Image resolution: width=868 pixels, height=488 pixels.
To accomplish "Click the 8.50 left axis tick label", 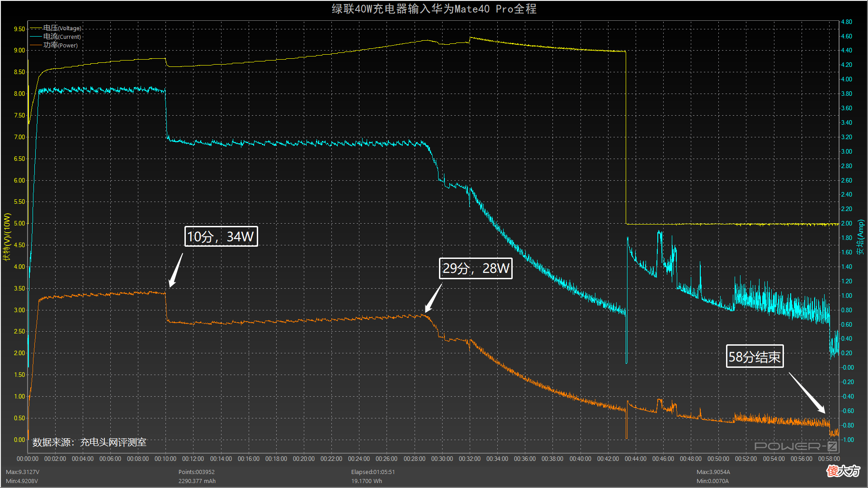I will click(19, 72).
